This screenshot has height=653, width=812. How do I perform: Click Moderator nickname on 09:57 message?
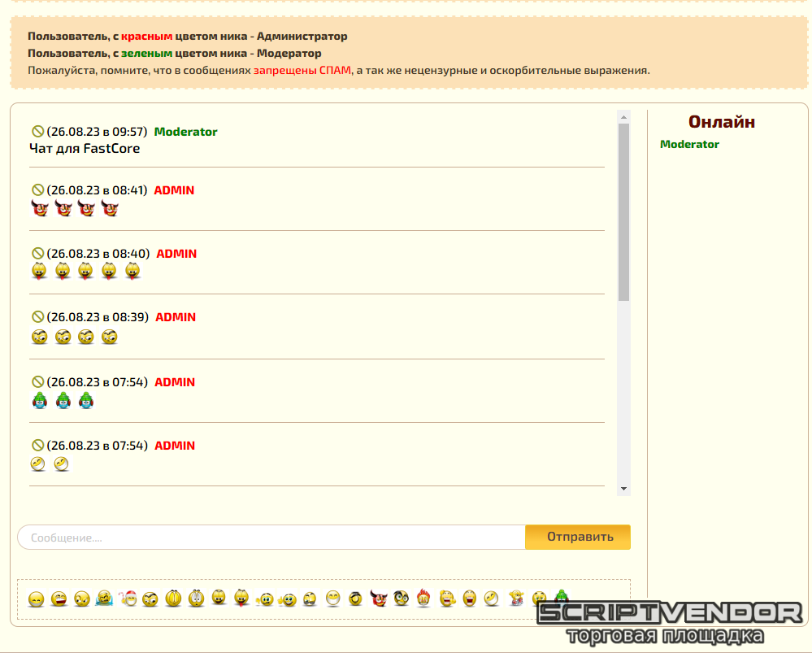185,132
